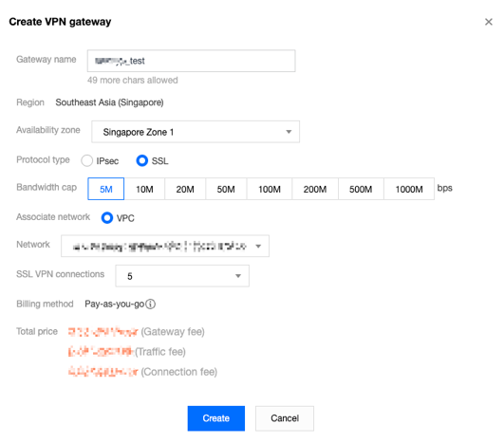This screenshot has height=443, width=504.
Task: Click the Pay-as-you-go info icon
Action: point(150,304)
